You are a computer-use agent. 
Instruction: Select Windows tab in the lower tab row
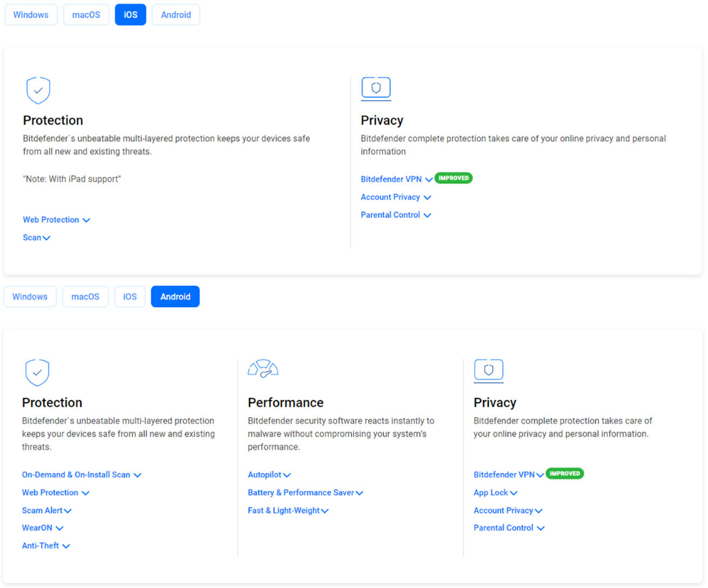30,297
